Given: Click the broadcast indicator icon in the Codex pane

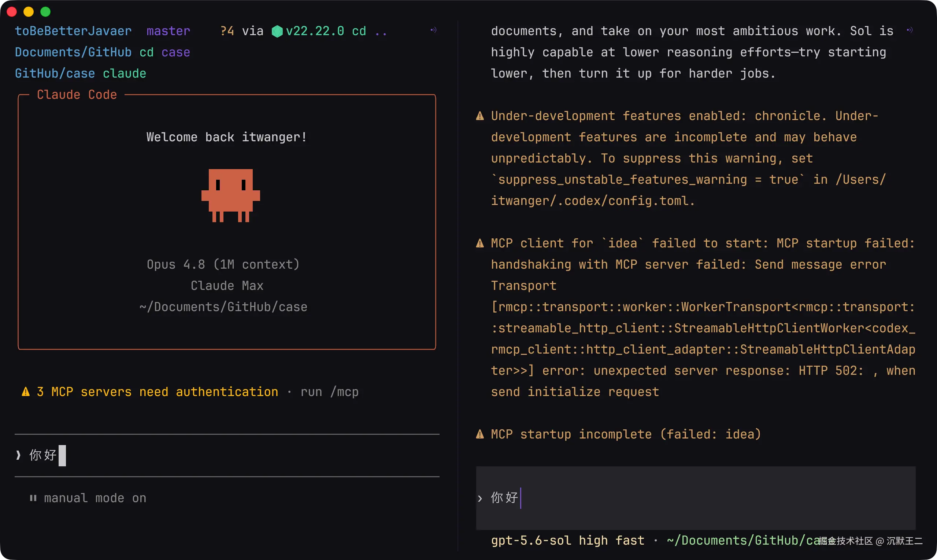Looking at the screenshot, I should tap(910, 30).
